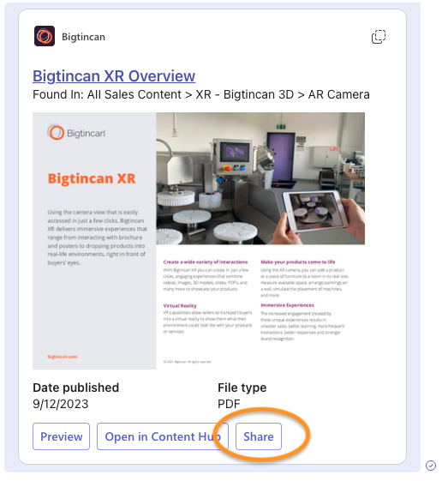448x481 pixels.
Task: Click the Open in Content Hub button
Action: pyautogui.click(x=163, y=436)
